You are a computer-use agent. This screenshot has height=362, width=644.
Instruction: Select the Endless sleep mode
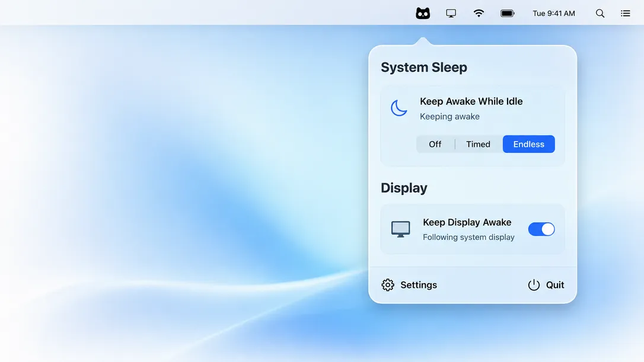point(528,144)
